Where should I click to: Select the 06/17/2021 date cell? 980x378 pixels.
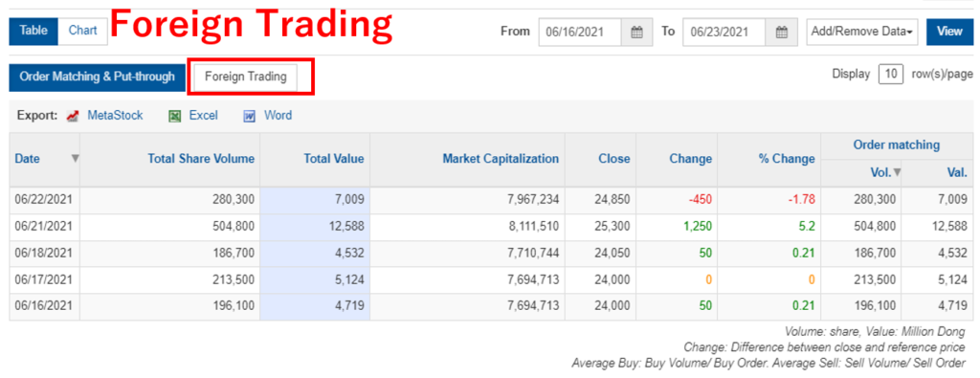(x=44, y=279)
